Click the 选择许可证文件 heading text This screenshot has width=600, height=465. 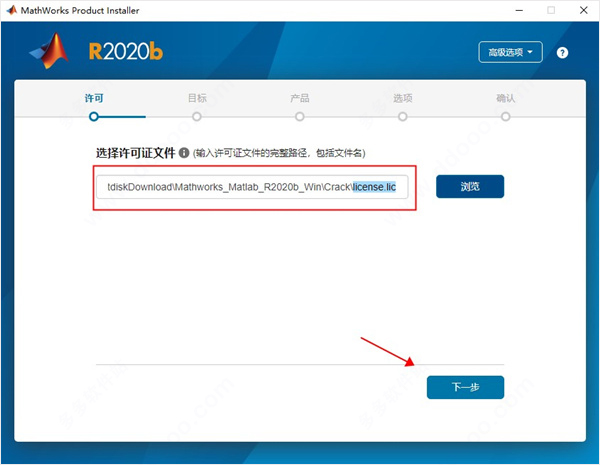pos(135,153)
